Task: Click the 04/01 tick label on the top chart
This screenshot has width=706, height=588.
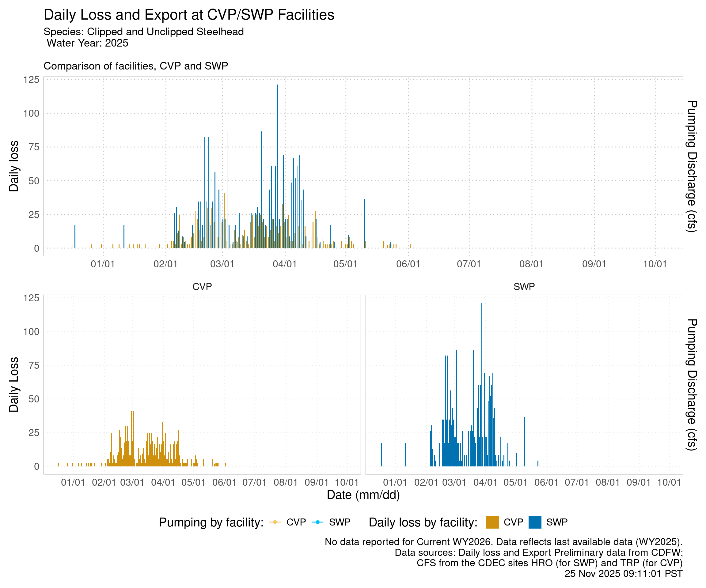Action: [x=284, y=264]
